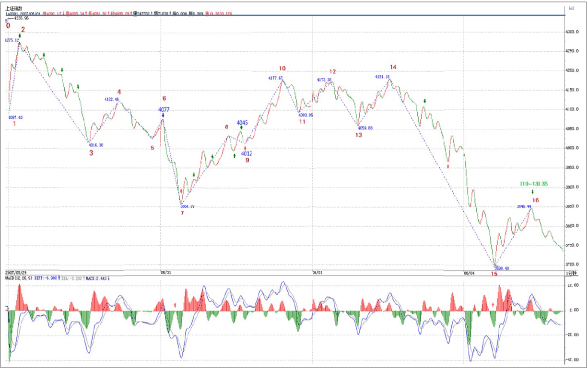Select the 上证指数 index title
588x369 pixels.
pyautogui.click(x=13, y=8)
